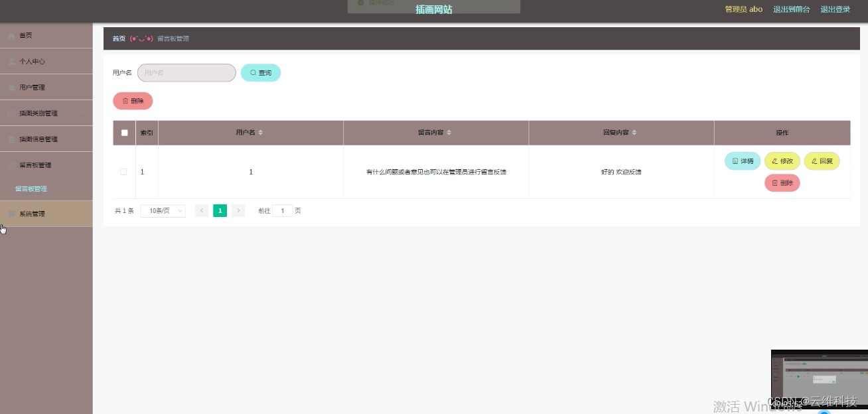Click the icon beside 插图信息管理
Screen dimensions: 868x414
[x=12, y=139]
